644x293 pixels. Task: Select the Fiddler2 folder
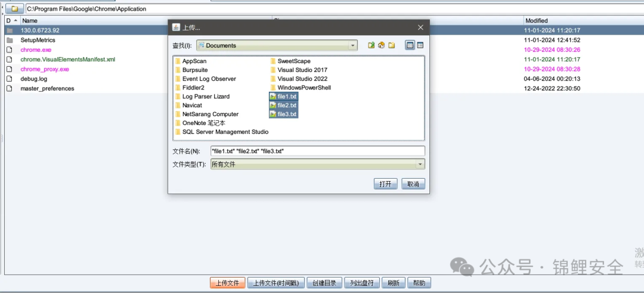click(190, 88)
